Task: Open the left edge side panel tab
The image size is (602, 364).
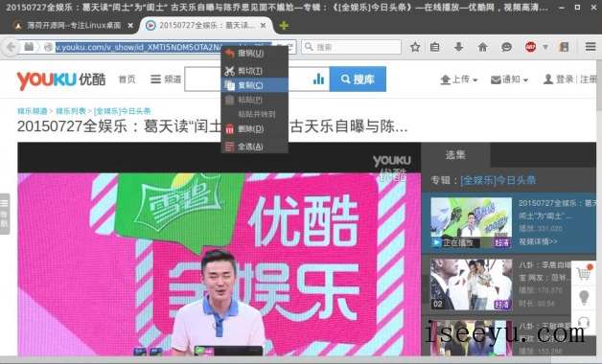Action: 4,214
